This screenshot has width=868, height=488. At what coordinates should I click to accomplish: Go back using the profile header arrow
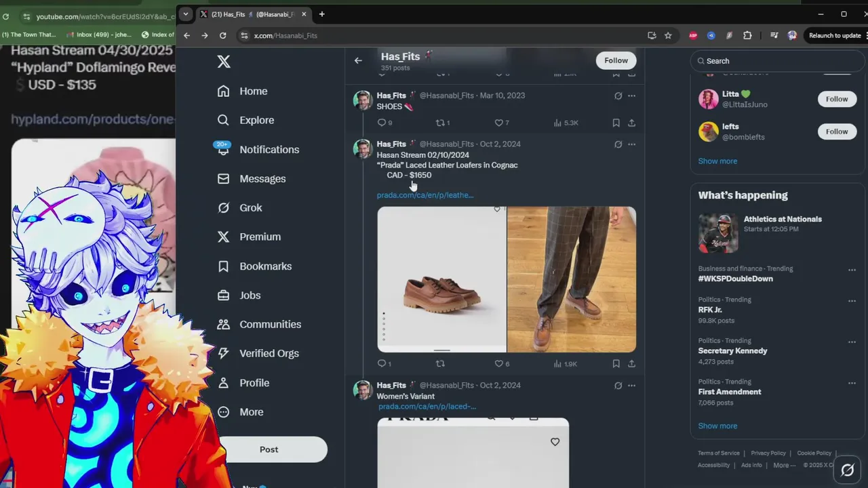(358, 60)
